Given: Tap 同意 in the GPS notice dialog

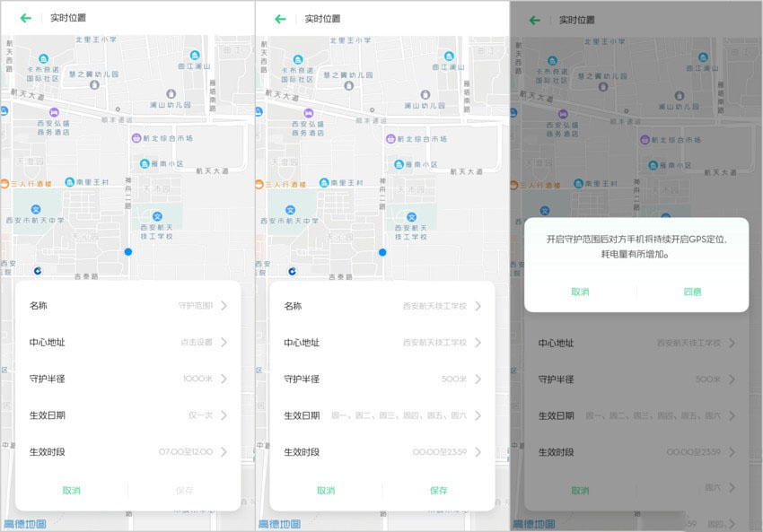Looking at the screenshot, I should tap(692, 292).
